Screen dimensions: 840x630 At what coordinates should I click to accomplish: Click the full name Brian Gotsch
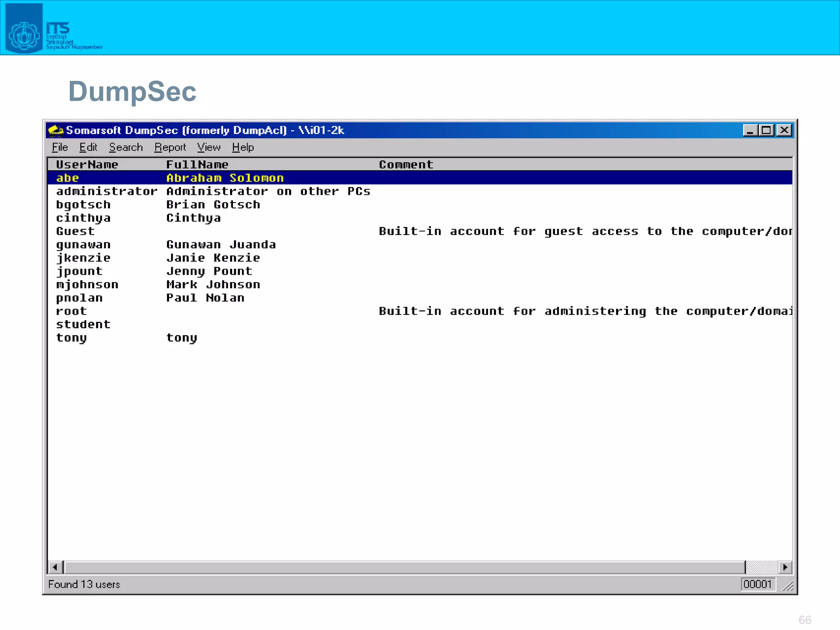pyautogui.click(x=213, y=205)
